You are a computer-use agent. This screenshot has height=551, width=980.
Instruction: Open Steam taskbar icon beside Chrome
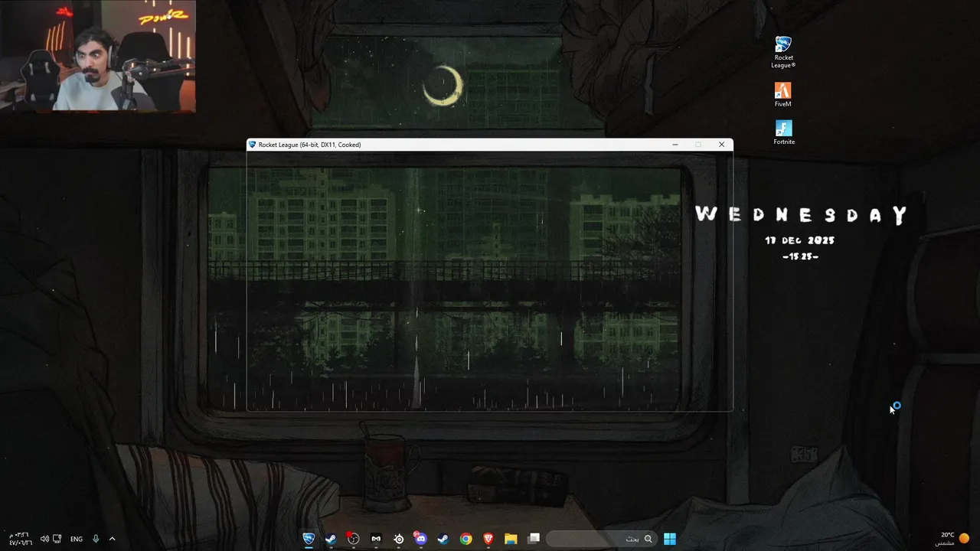[443, 539]
